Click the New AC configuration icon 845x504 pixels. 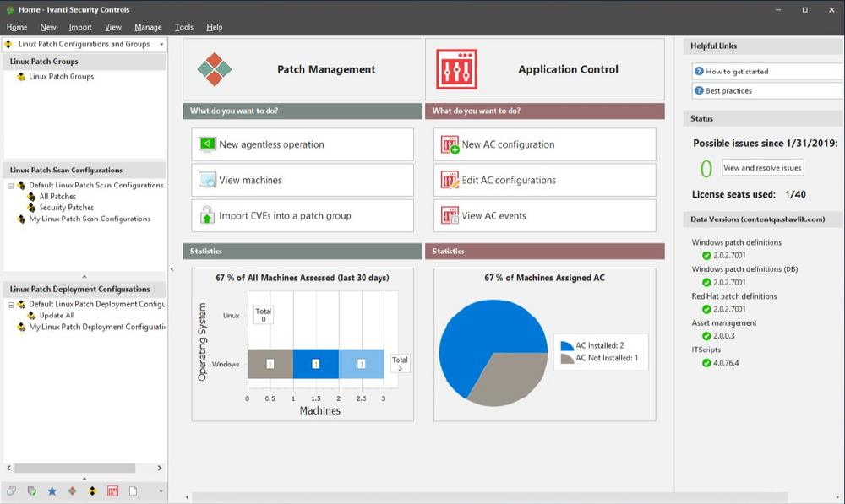[x=450, y=144]
